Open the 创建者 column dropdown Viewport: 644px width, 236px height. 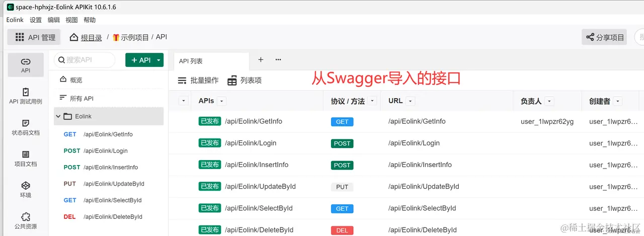[x=618, y=101]
